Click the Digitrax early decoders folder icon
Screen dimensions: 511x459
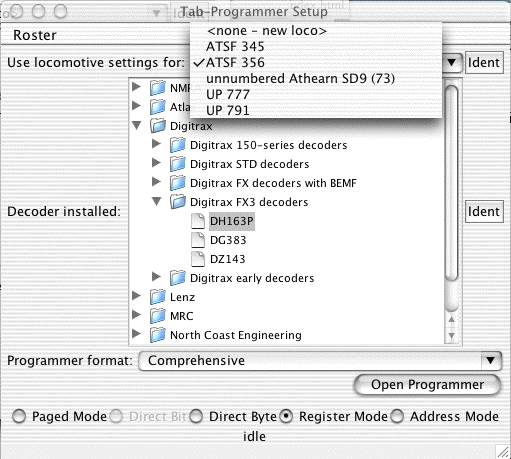pos(178,278)
